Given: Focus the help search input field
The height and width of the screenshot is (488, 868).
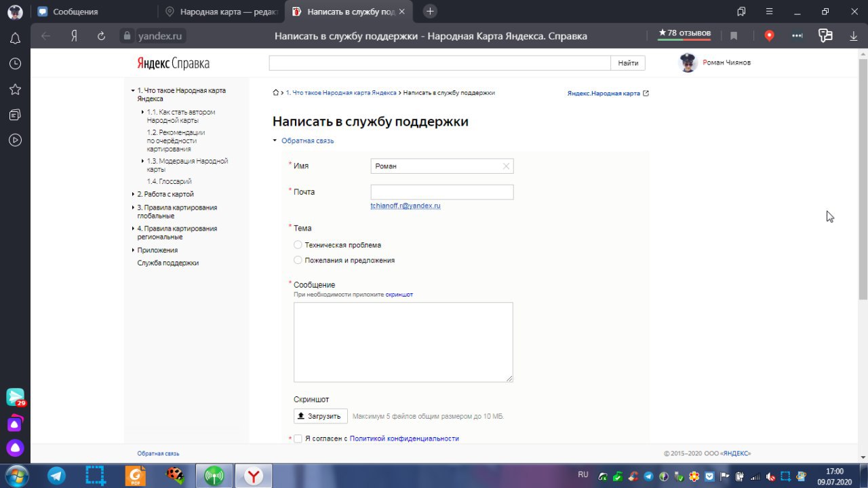Looking at the screenshot, I should [x=440, y=63].
